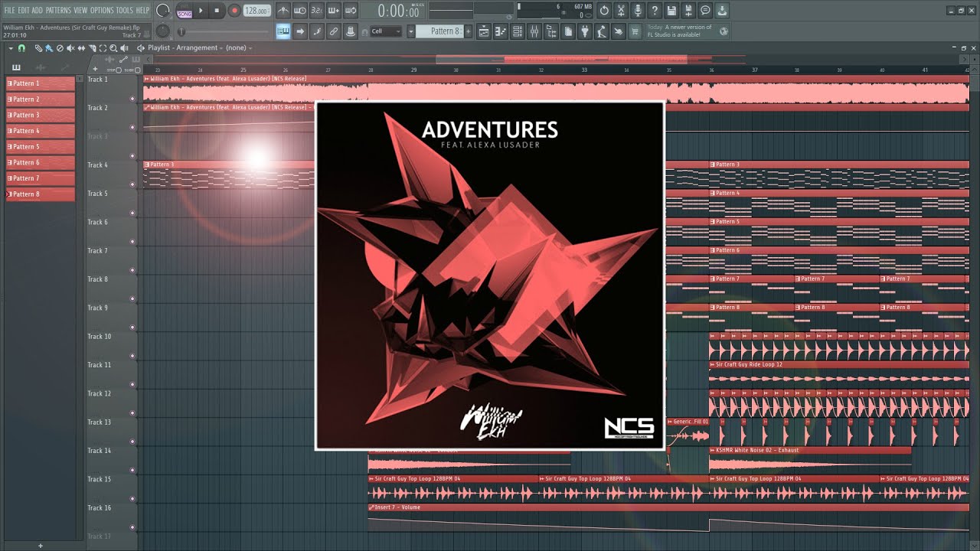Open the Cell snap dropdown
Screen dimensions: 980x551
point(386,31)
